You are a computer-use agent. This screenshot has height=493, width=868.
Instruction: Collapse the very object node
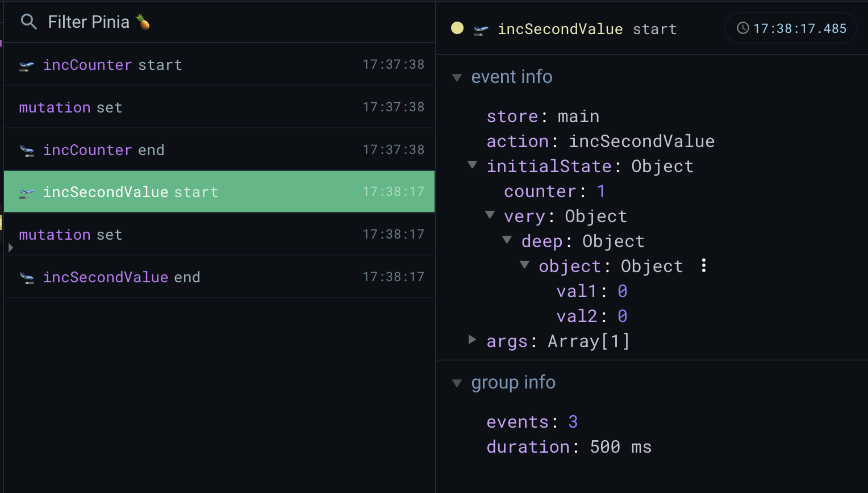[490, 215]
